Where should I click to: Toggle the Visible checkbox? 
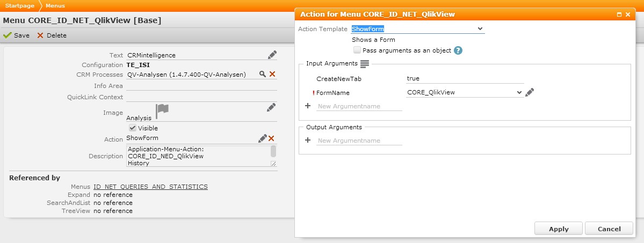(133, 128)
